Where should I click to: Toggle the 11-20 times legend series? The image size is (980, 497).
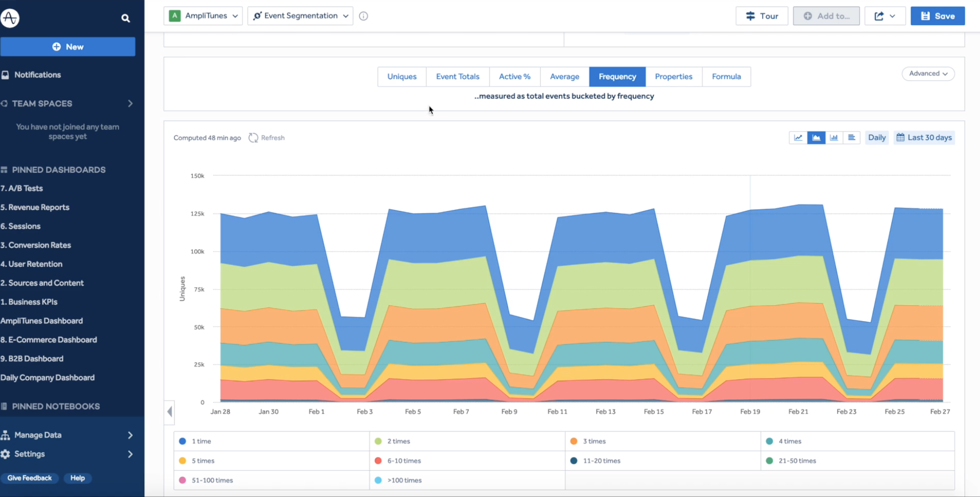(663, 461)
